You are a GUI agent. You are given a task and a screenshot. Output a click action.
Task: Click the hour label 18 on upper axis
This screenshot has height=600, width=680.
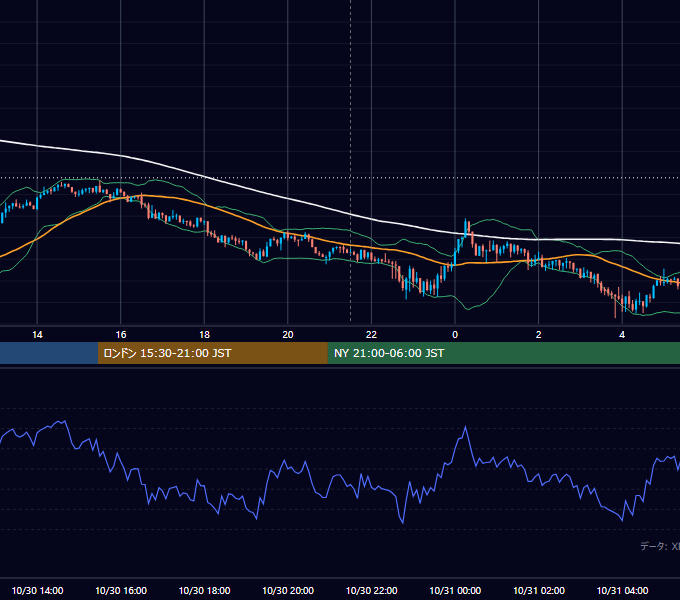tap(204, 335)
